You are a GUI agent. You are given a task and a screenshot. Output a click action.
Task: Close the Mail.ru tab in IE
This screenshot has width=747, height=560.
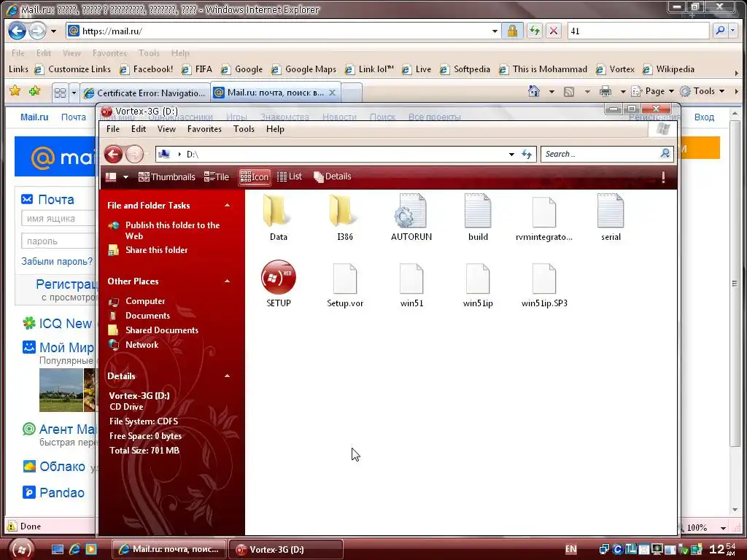(332, 93)
